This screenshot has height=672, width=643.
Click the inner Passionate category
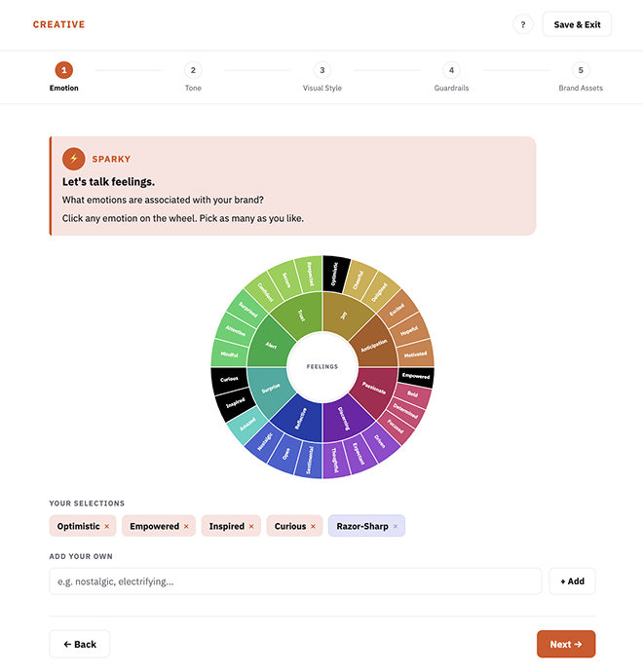pyautogui.click(x=374, y=389)
